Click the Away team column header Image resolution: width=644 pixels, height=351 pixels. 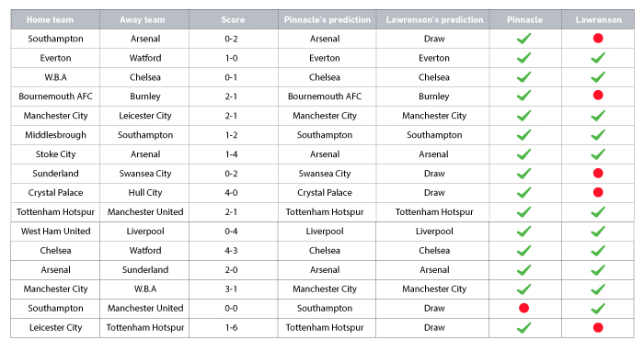point(144,19)
